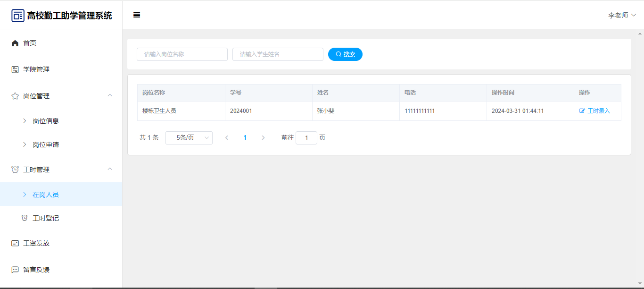Image resolution: width=644 pixels, height=289 pixels.
Task: Collapse the 岗位管理 submenu arrow
Action: (110, 95)
